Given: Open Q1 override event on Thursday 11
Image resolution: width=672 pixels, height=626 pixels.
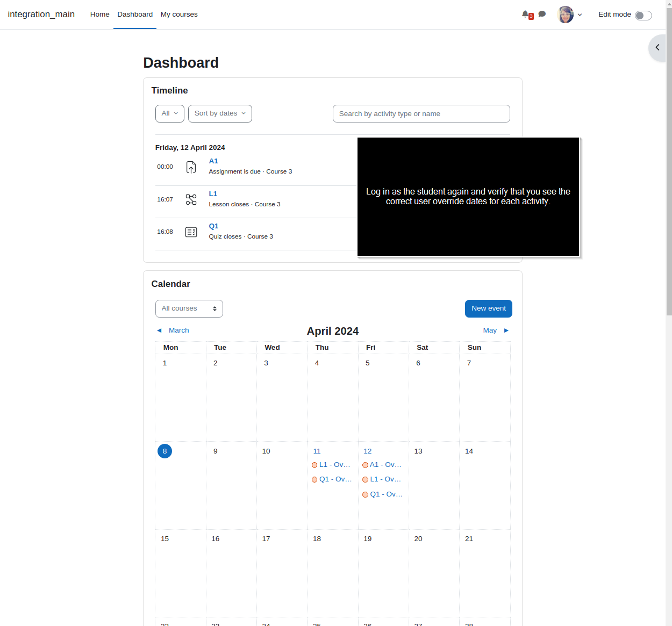Looking at the screenshot, I should point(335,479).
